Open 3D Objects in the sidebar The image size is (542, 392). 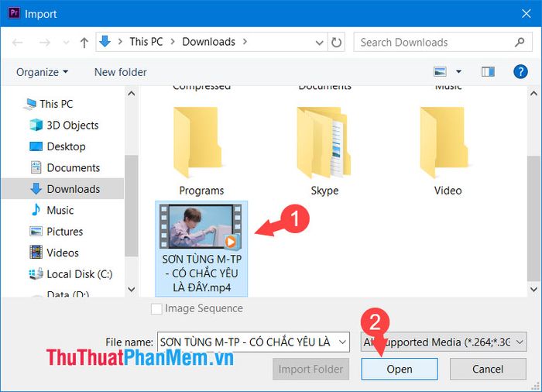point(73,126)
